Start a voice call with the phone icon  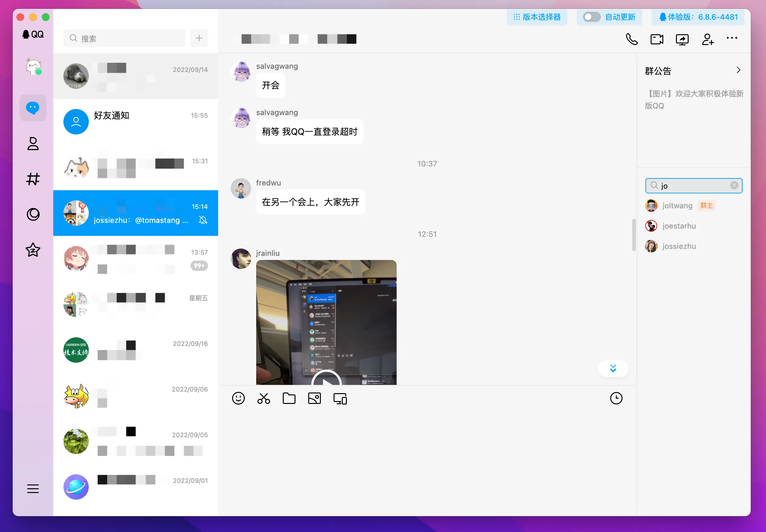631,39
